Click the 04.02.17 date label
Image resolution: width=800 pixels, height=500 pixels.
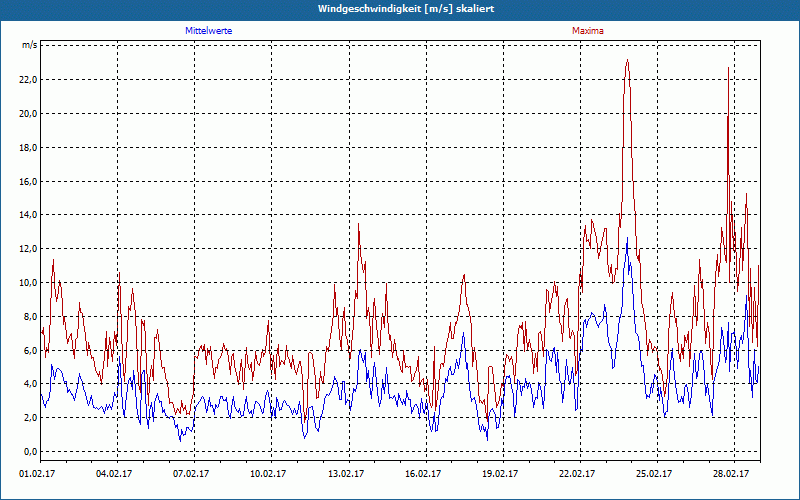point(114,474)
